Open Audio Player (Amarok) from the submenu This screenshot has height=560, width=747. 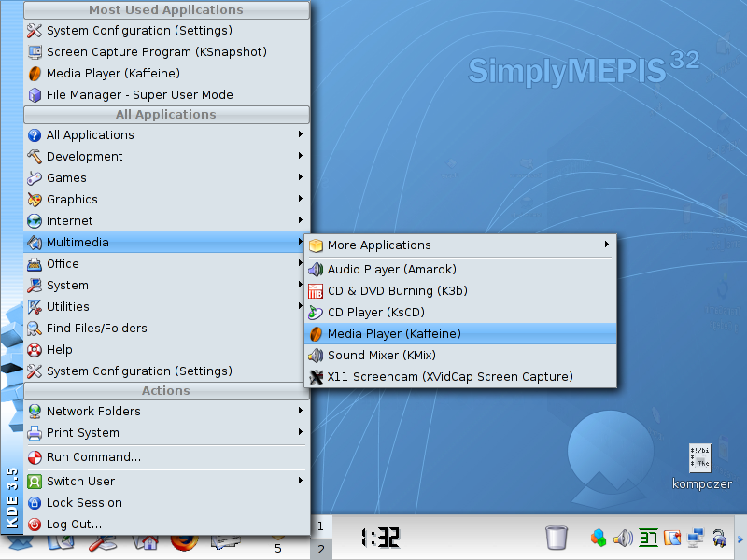tap(392, 269)
